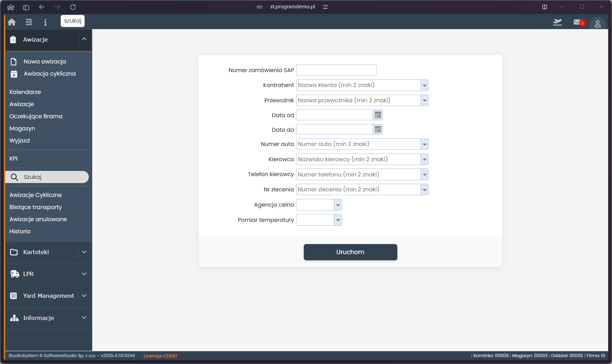The width and height of the screenshot is (612, 364).
Task: Open the user profile icon
Action: [x=597, y=24]
